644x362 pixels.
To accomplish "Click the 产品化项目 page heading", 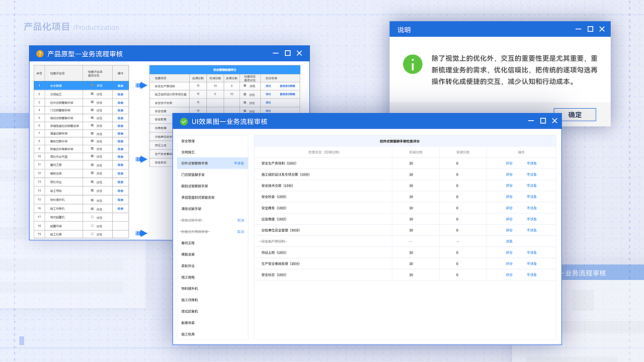I will 47,27.
